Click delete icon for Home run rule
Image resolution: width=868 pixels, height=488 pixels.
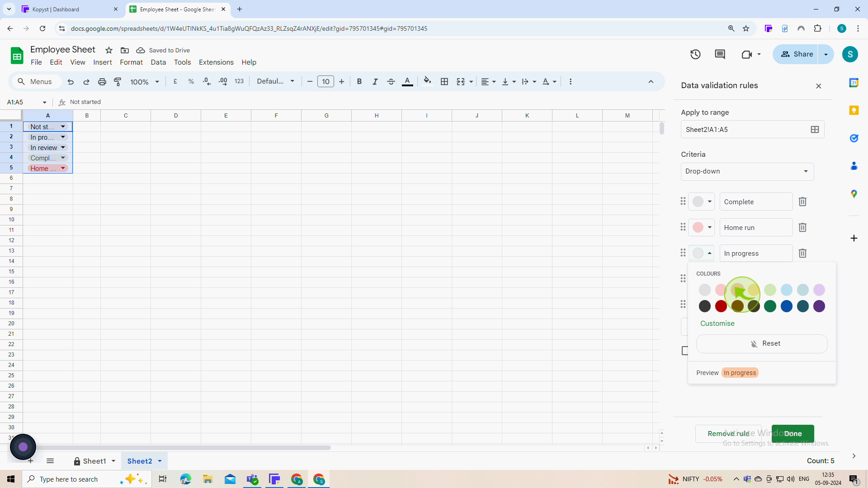(x=802, y=228)
